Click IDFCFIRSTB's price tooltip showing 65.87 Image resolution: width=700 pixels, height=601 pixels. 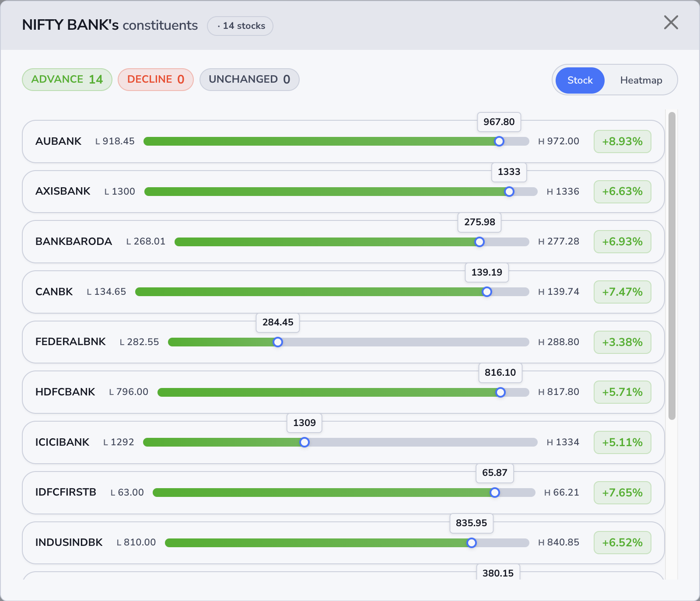point(494,473)
